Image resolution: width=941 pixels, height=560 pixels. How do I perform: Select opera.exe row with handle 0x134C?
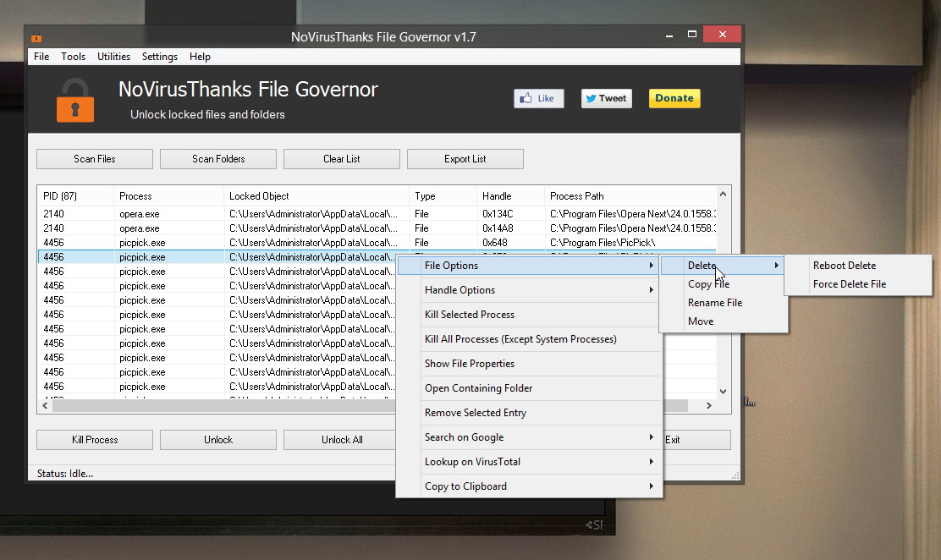pos(377,214)
